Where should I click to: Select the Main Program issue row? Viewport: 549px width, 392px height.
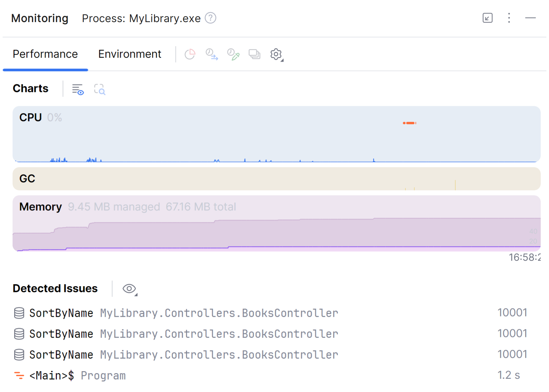pyautogui.click(x=77, y=375)
